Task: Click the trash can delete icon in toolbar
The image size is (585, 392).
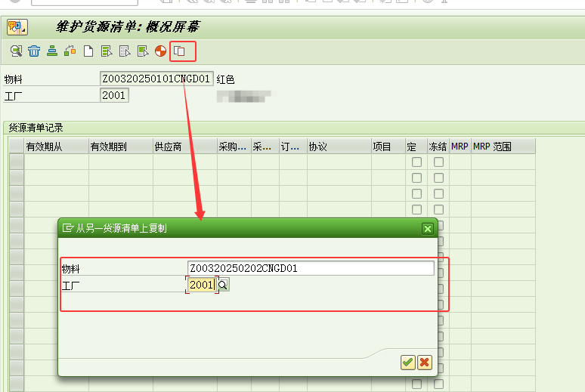Action: pos(34,51)
